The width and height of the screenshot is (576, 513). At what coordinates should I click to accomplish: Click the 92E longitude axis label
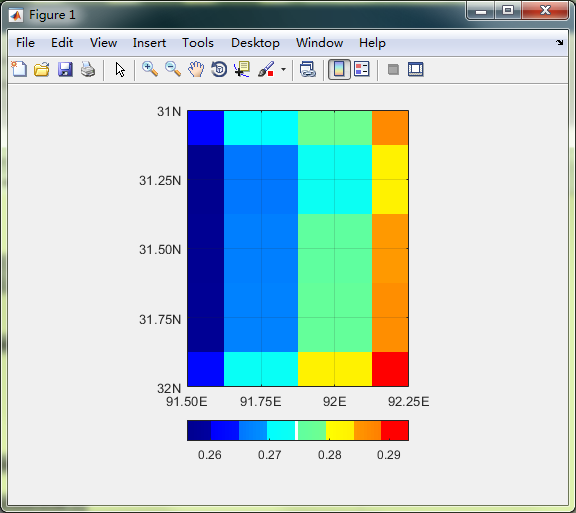[x=335, y=402]
